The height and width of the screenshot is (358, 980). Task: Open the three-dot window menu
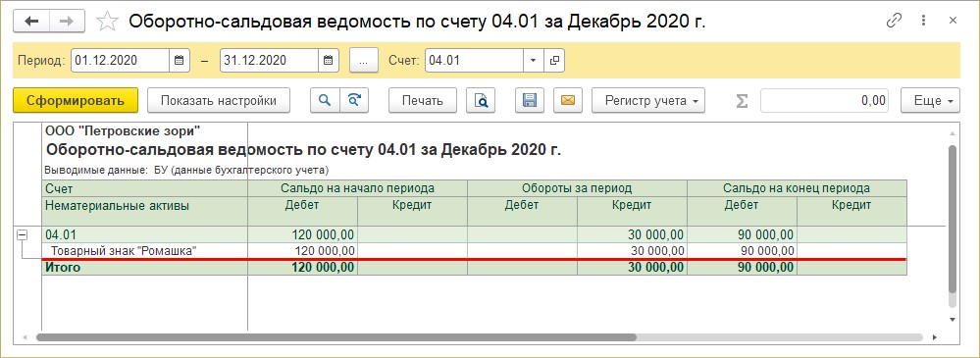point(924,21)
